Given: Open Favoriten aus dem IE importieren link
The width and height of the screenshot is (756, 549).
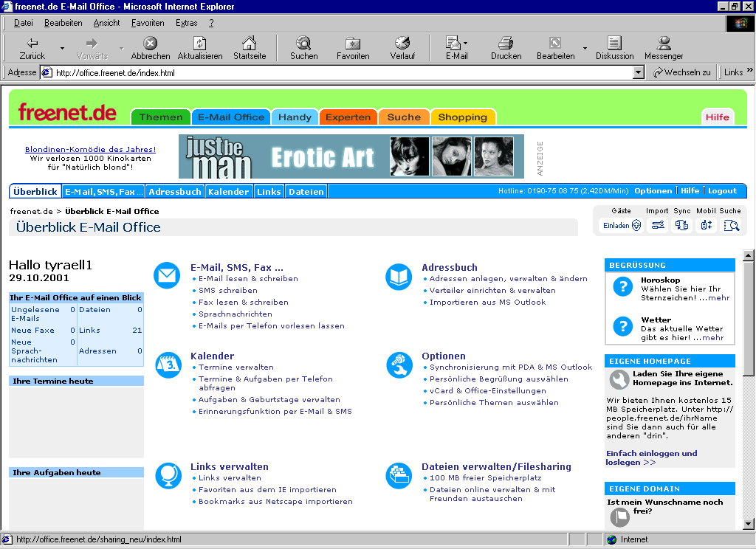Looking at the screenshot, I should tap(267, 490).
